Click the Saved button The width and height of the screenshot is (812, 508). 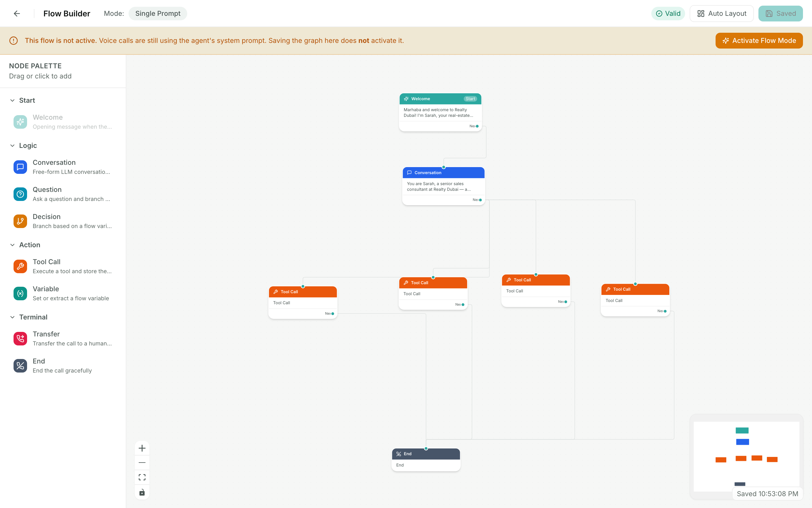[780, 14]
